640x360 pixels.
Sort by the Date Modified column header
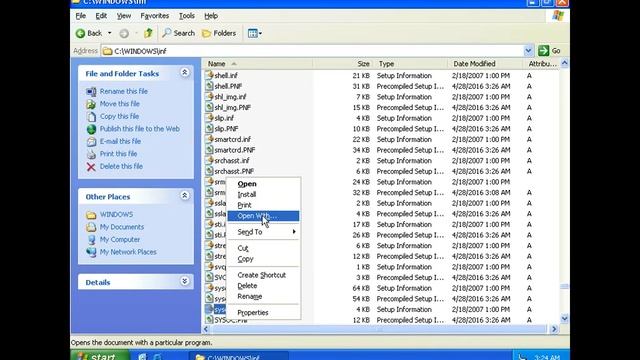(x=485, y=64)
